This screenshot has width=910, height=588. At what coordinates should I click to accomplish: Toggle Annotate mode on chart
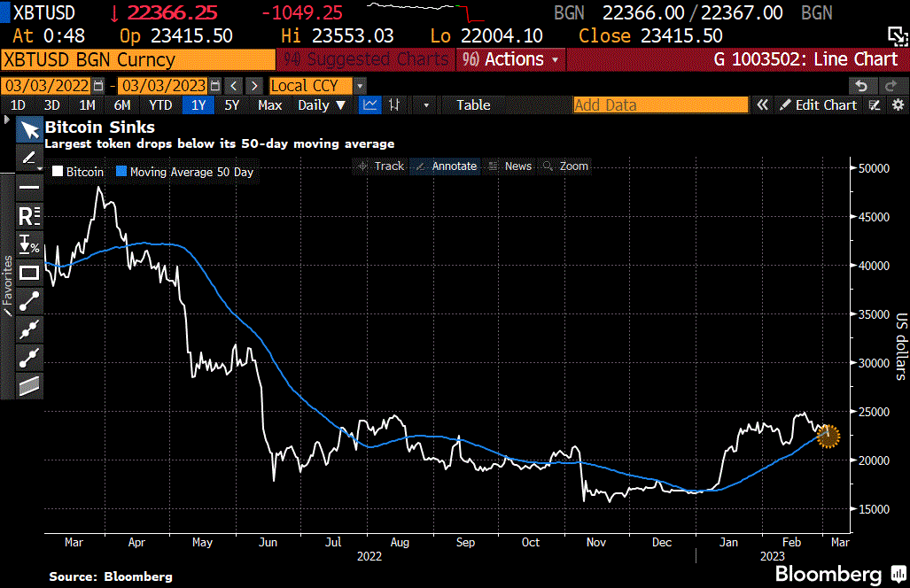point(446,166)
